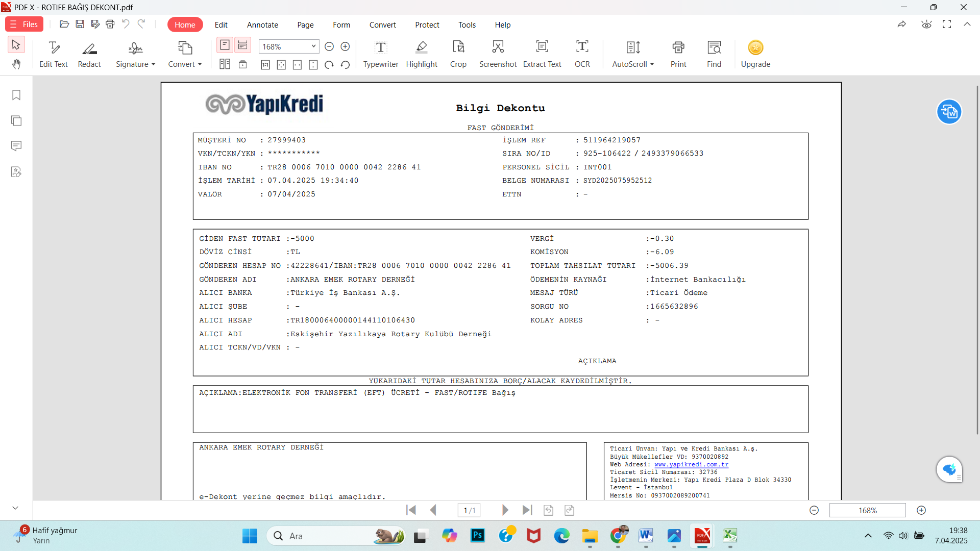Toggle two-page facing view
Screen dimensions: 980x551
tap(225, 64)
